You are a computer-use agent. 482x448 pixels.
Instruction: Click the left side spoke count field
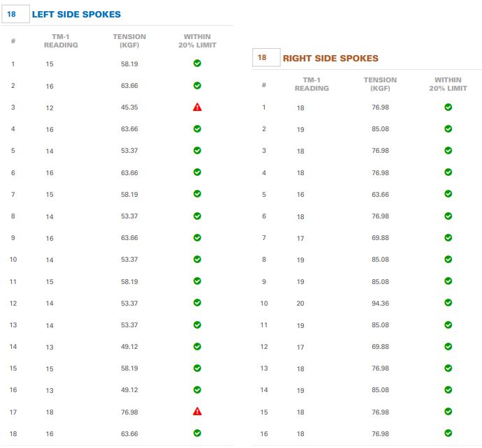[x=15, y=14]
